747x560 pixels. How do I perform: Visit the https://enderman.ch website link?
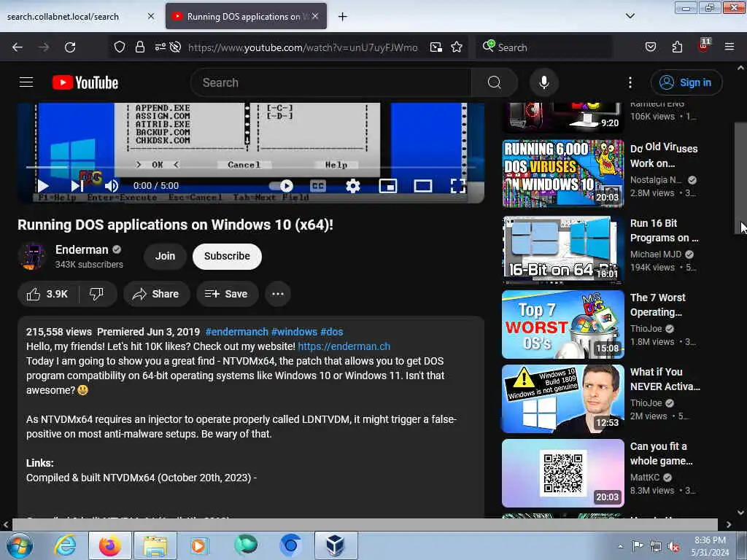pos(344,346)
